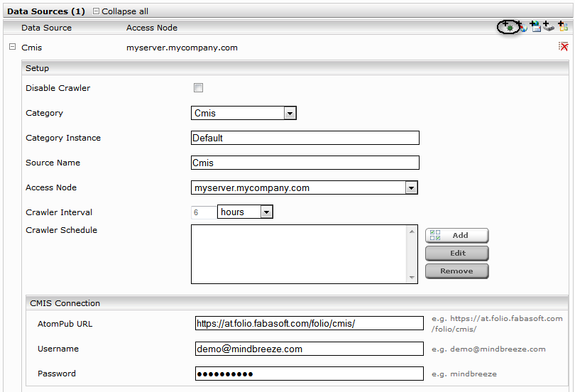Delete the Cmis data source with red X
The height and width of the screenshot is (392, 575).
pyautogui.click(x=563, y=47)
